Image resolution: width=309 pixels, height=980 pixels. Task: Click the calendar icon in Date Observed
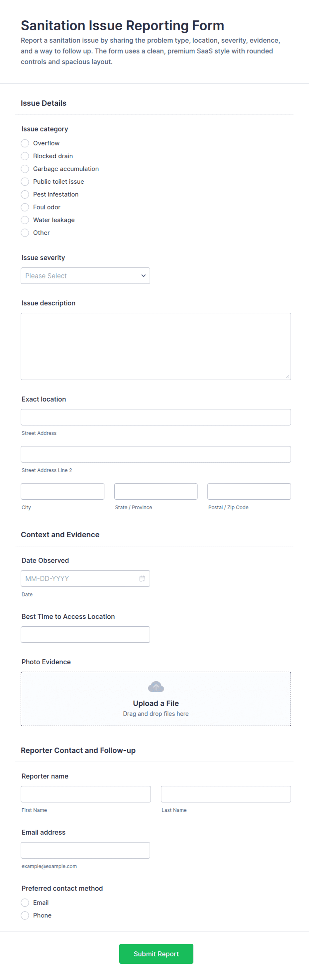pos(142,578)
